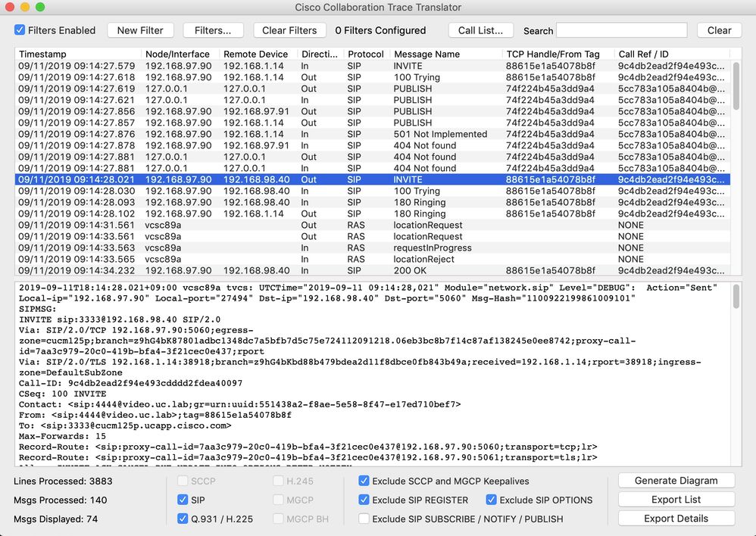Sort by the Message Name column header
The height and width of the screenshot is (536, 756).
click(x=445, y=54)
